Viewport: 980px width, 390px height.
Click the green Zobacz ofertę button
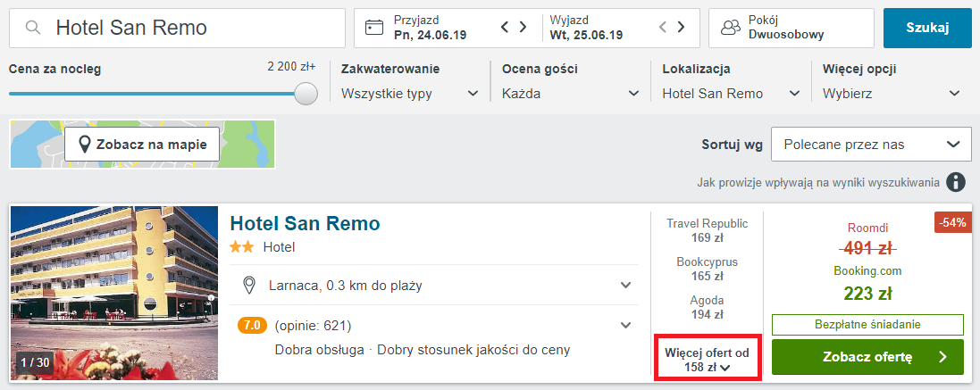(x=867, y=357)
